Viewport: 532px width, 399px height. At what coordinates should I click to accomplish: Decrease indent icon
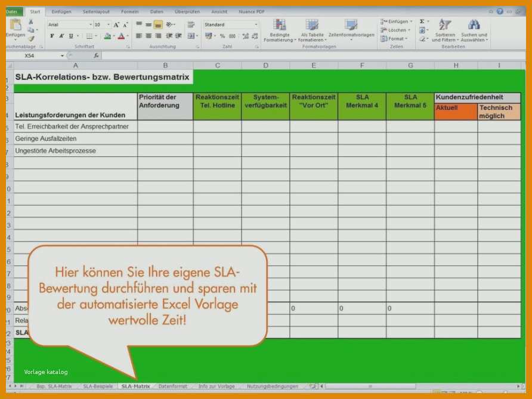(169, 36)
